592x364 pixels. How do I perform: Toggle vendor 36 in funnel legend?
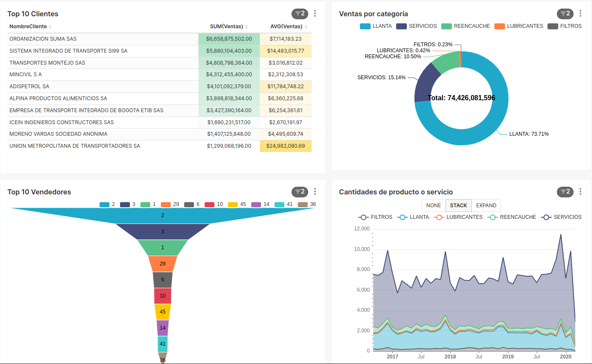[307, 204]
